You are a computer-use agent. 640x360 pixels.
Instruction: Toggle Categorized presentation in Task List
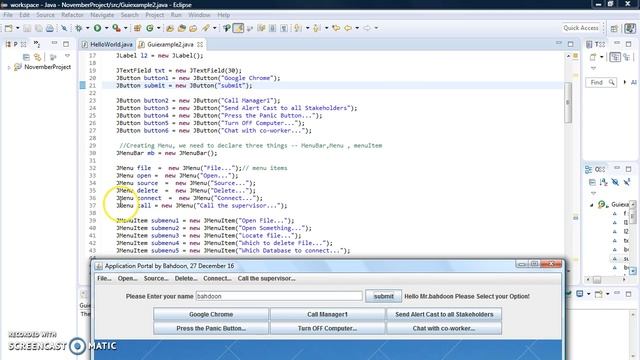point(615,57)
